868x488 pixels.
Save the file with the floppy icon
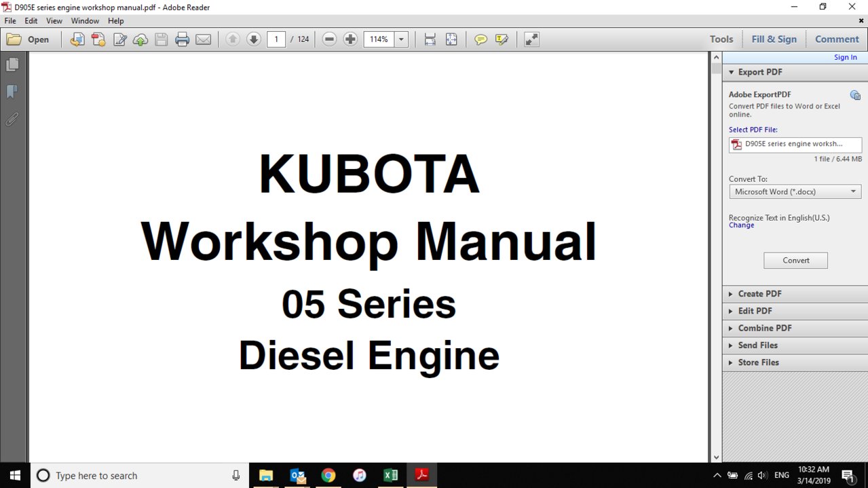point(162,39)
